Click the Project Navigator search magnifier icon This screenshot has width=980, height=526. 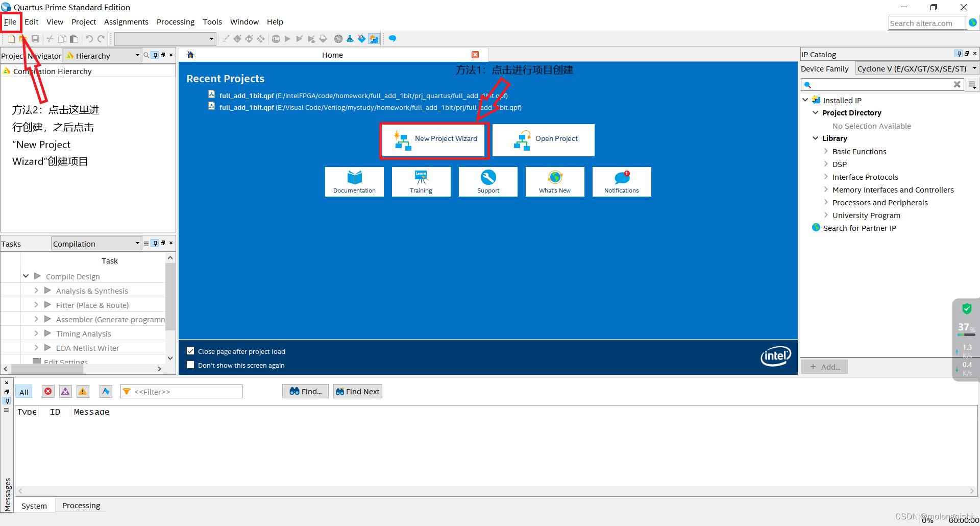[x=146, y=55]
